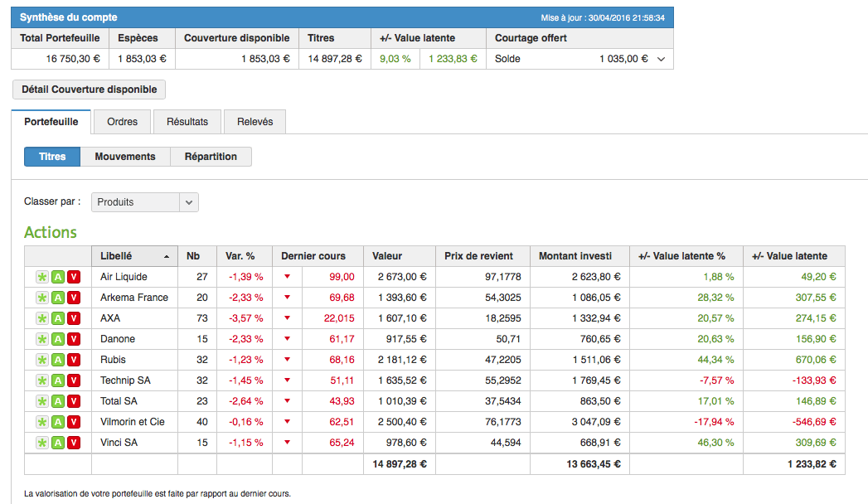Screen dimensions: 868x504
Task: Click the star icon for Total SA
Action: (x=41, y=401)
